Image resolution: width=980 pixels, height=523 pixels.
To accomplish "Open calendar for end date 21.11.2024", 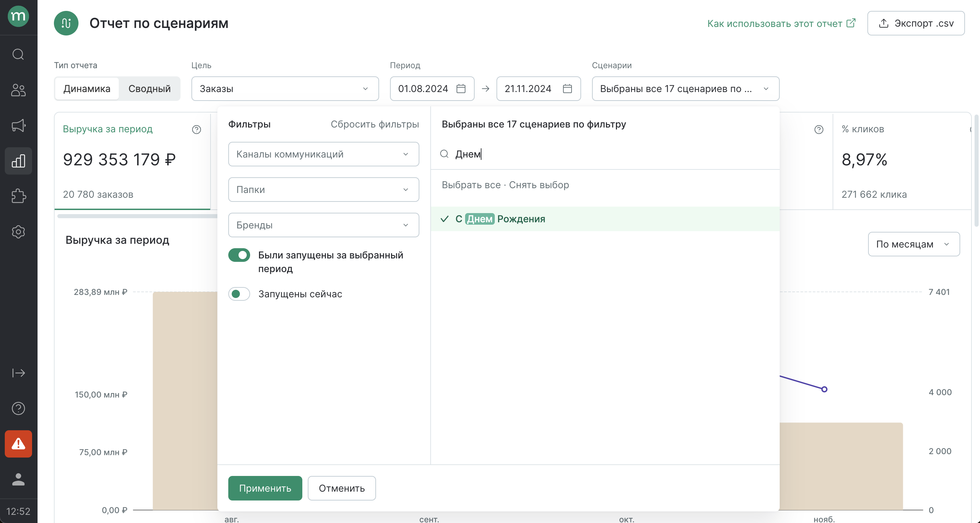I will 567,89.
